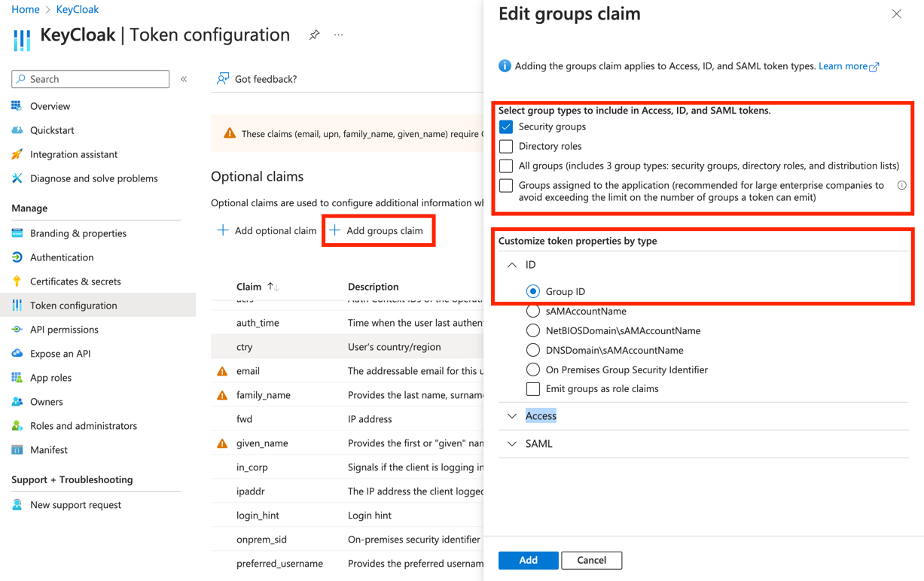Sort by Claim column arrow icon
This screenshot has width=924, height=581.
(273, 287)
